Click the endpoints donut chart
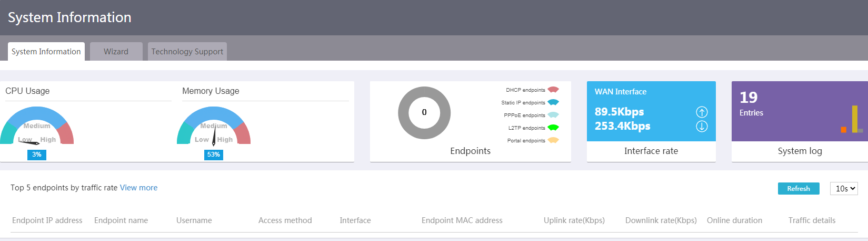 [x=424, y=113]
